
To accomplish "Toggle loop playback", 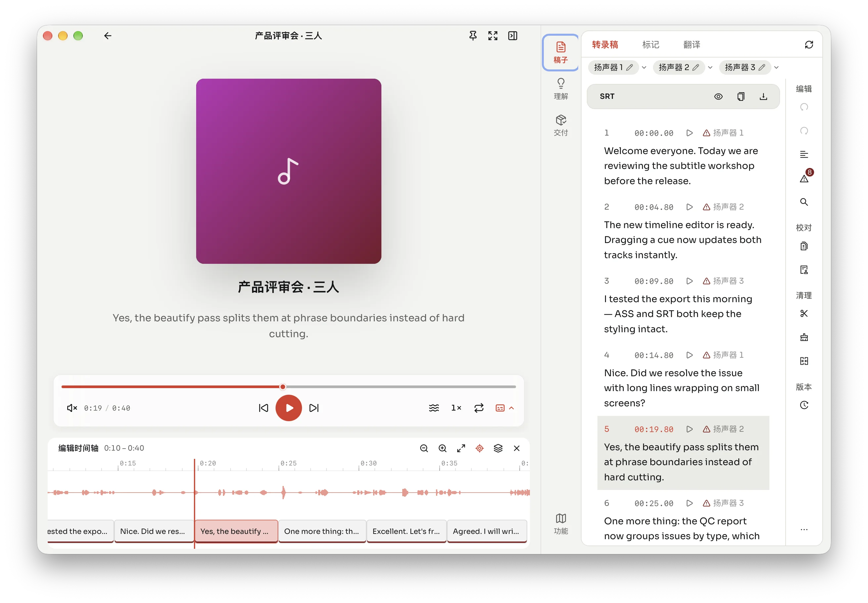I will [479, 408].
